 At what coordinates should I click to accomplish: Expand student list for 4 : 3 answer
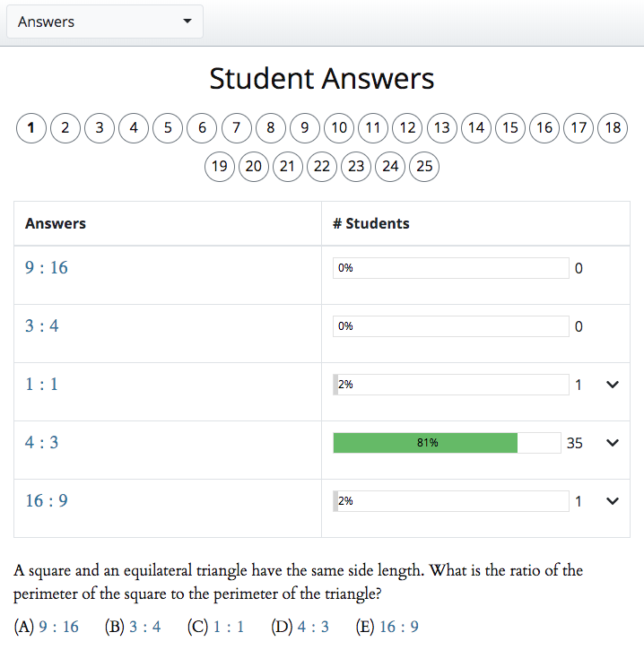click(613, 443)
